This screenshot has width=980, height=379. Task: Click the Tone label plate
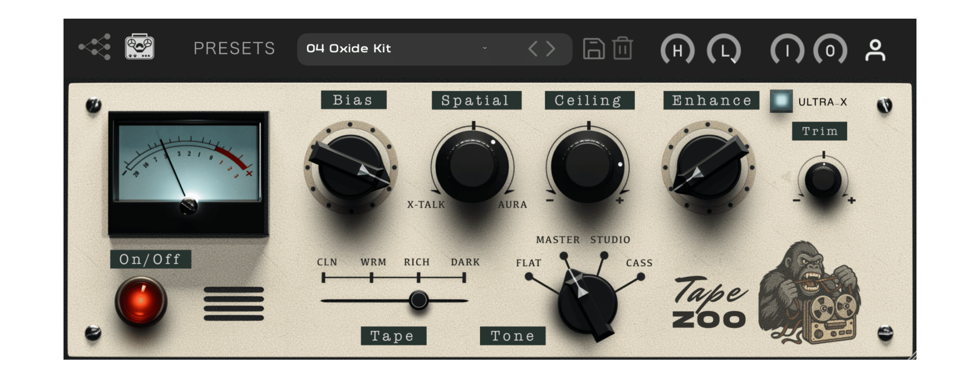tap(512, 335)
